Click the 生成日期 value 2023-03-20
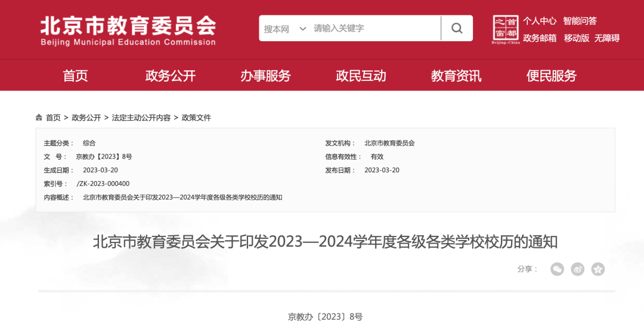Viewport: 644px width, 327px height. pos(100,170)
